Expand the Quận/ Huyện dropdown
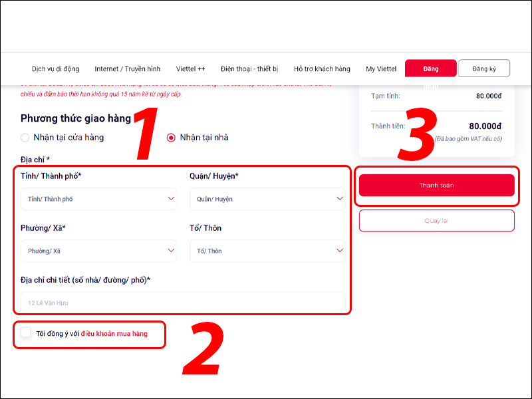Screen dimensions: 532x399 (267, 199)
